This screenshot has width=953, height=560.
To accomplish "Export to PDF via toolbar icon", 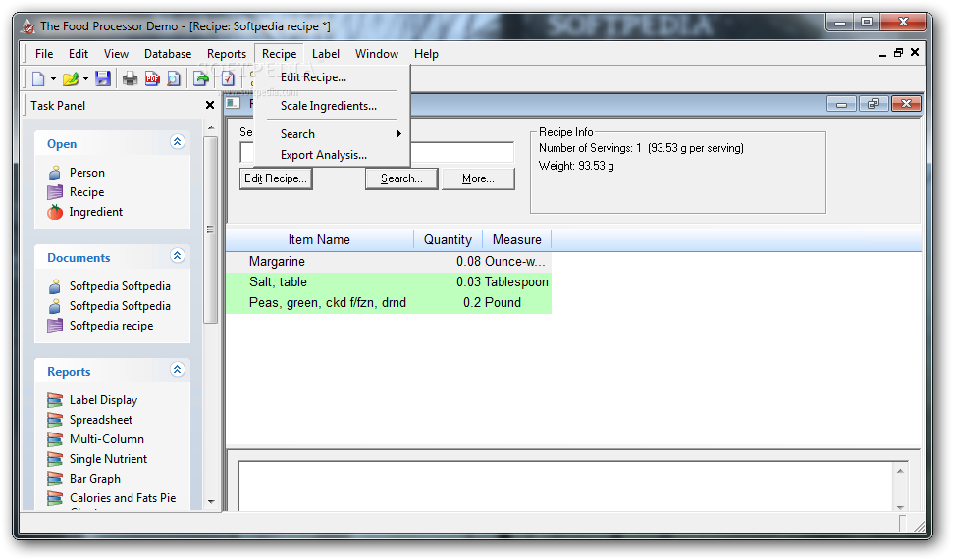I will pyautogui.click(x=152, y=78).
